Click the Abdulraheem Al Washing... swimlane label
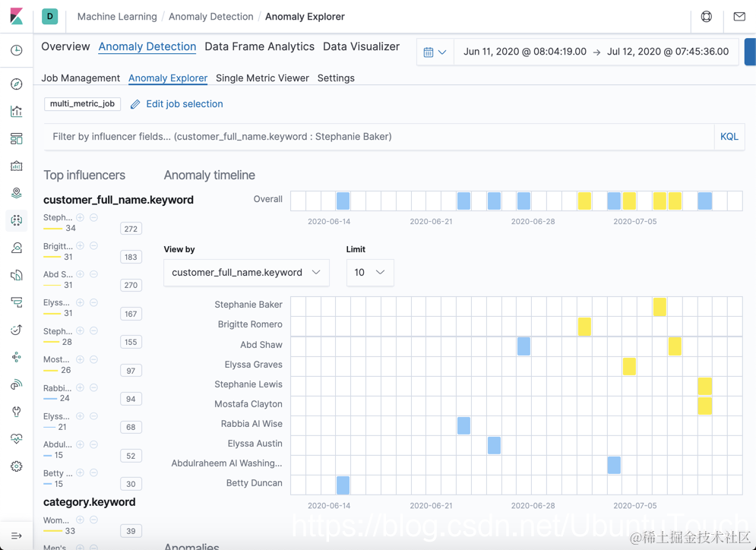Image resolution: width=756 pixels, height=550 pixels. tap(226, 463)
